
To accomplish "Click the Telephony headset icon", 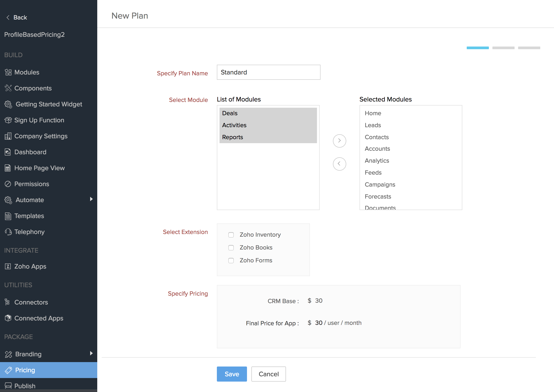I will point(8,232).
